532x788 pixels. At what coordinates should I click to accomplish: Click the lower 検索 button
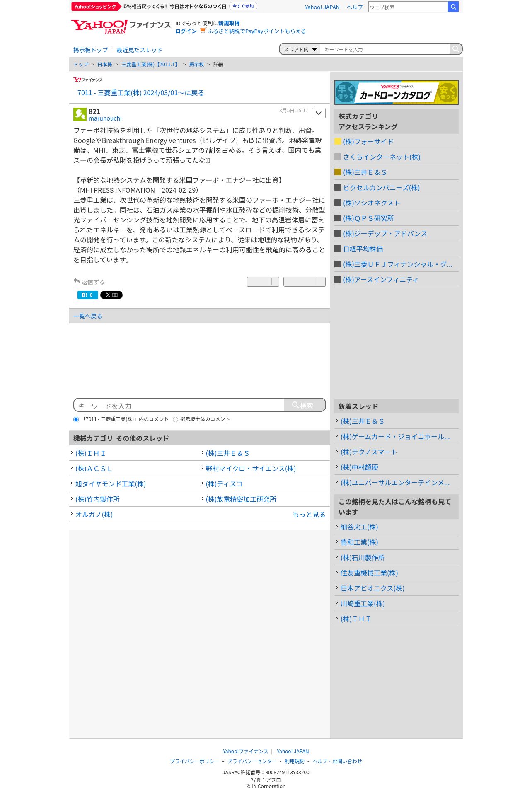(x=305, y=405)
